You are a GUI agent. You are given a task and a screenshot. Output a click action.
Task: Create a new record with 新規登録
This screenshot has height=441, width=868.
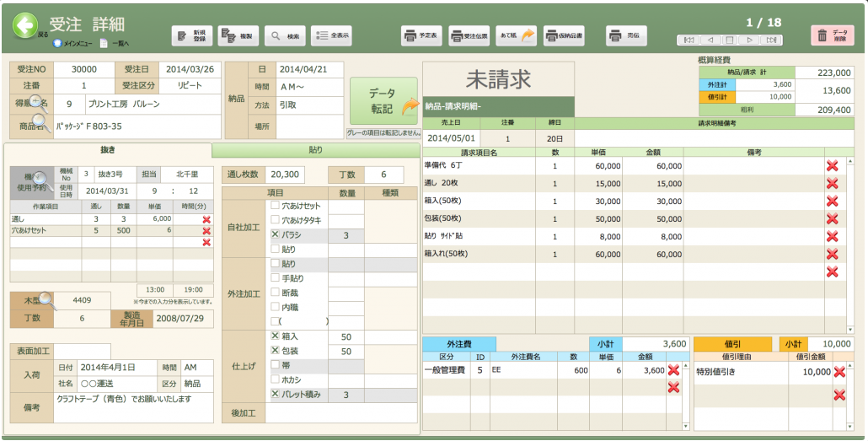[x=192, y=35]
